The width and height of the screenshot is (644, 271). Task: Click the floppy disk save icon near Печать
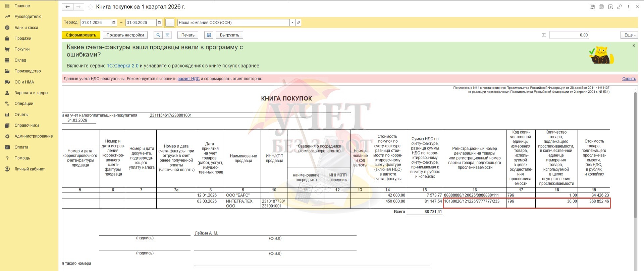click(209, 35)
